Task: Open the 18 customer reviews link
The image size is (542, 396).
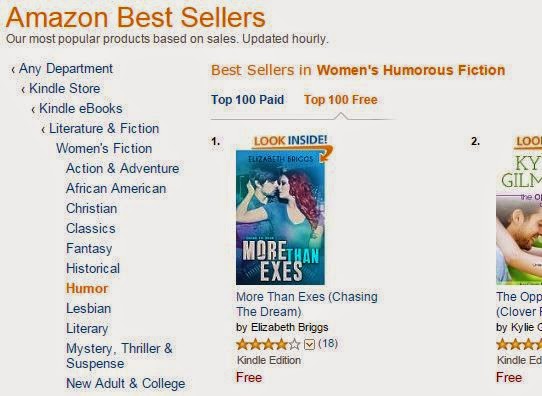Action: (328, 343)
